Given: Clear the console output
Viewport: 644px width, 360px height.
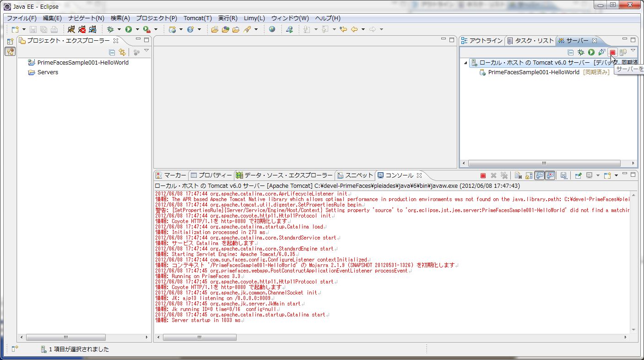Looking at the screenshot, I should [x=518, y=175].
